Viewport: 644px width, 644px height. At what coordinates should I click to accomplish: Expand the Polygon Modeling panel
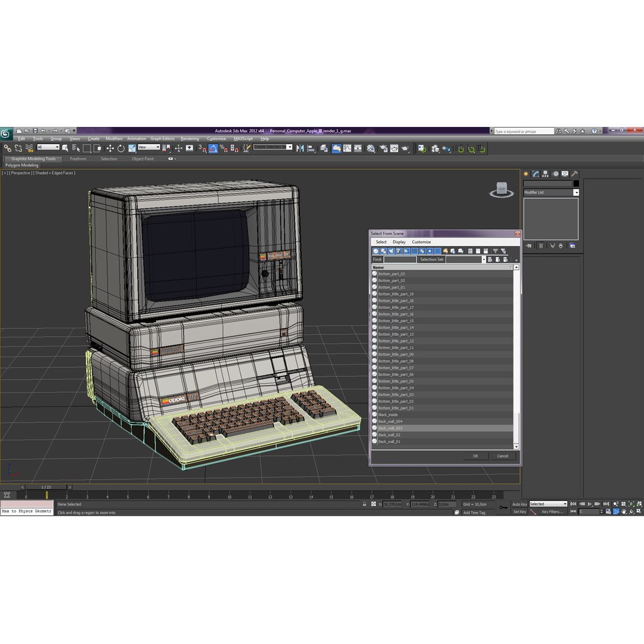[22, 166]
